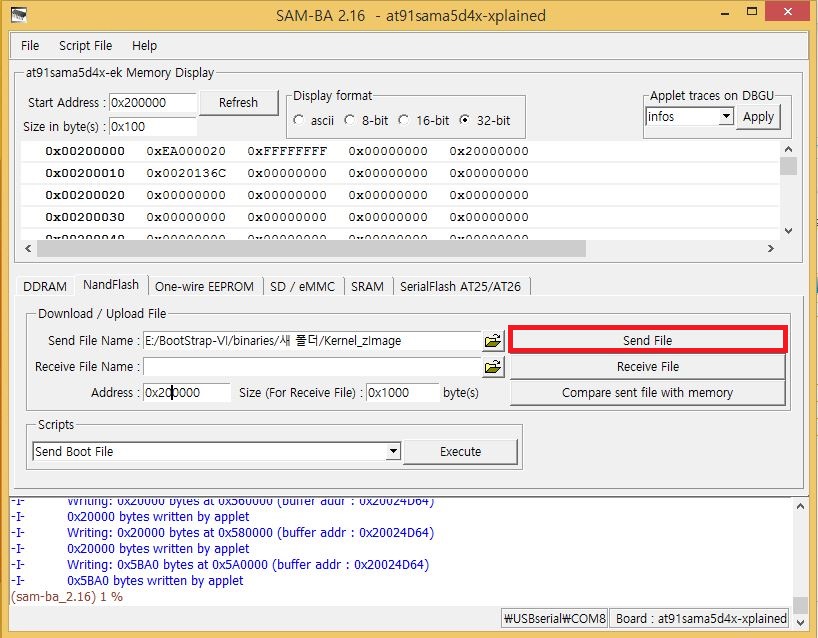818x638 pixels.
Task: Open the File menu
Action: point(30,45)
